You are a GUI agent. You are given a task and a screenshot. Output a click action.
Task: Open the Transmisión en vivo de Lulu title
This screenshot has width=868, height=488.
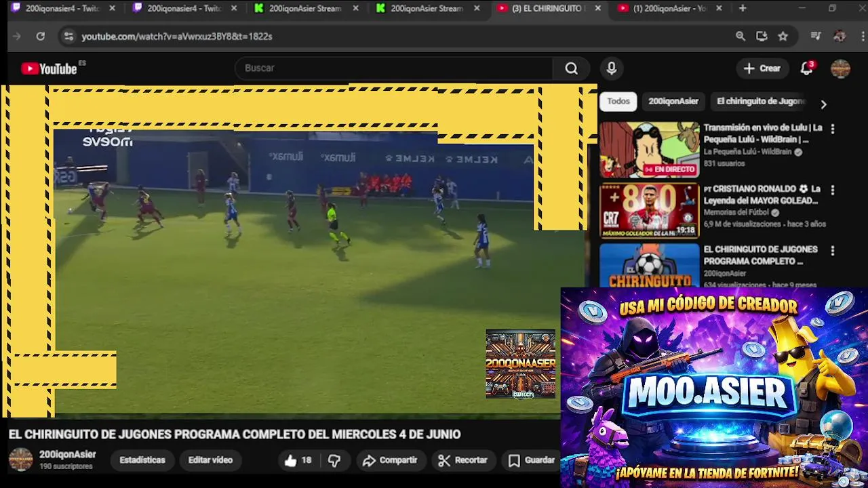pyautogui.click(x=763, y=134)
